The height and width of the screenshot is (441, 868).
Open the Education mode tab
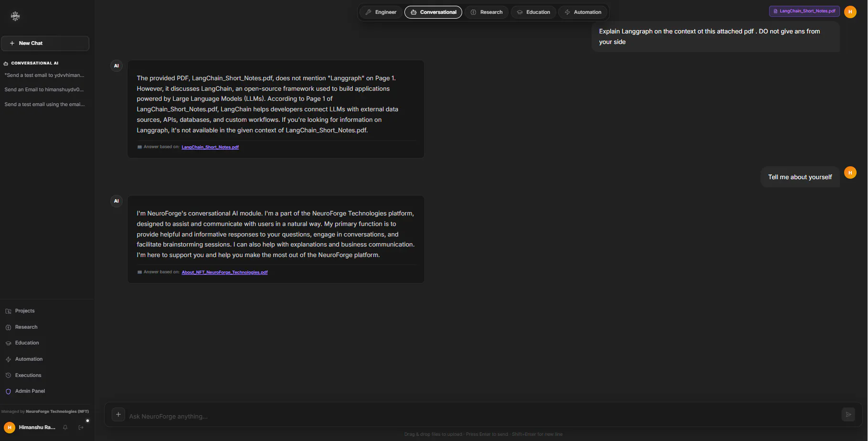(533, 12)
